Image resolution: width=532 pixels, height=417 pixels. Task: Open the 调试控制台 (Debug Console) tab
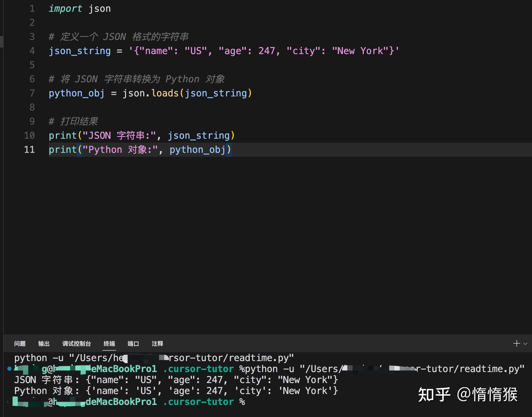pyautogui.click(x=76, y=344)
